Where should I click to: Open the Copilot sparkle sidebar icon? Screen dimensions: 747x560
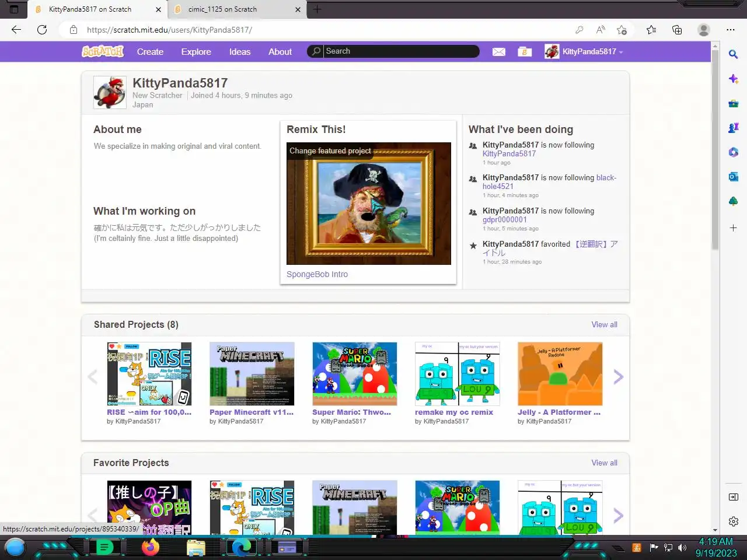coord(734,79)
